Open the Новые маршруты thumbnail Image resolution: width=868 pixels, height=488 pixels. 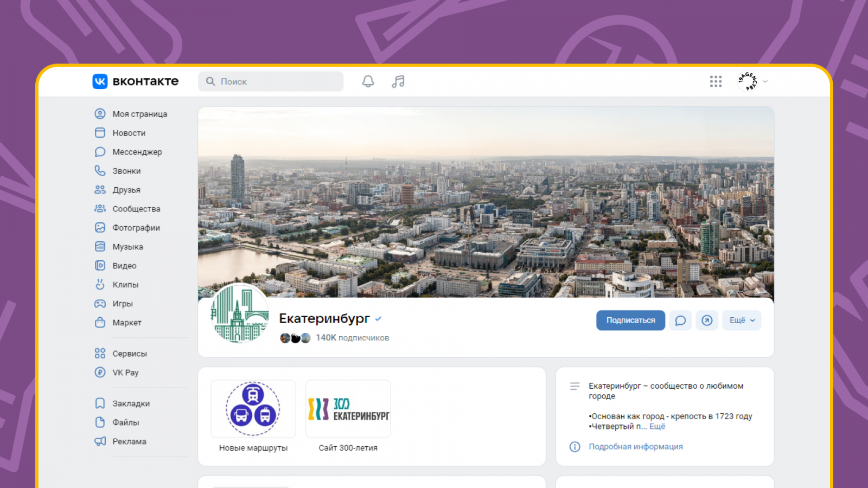pos(253,409)
